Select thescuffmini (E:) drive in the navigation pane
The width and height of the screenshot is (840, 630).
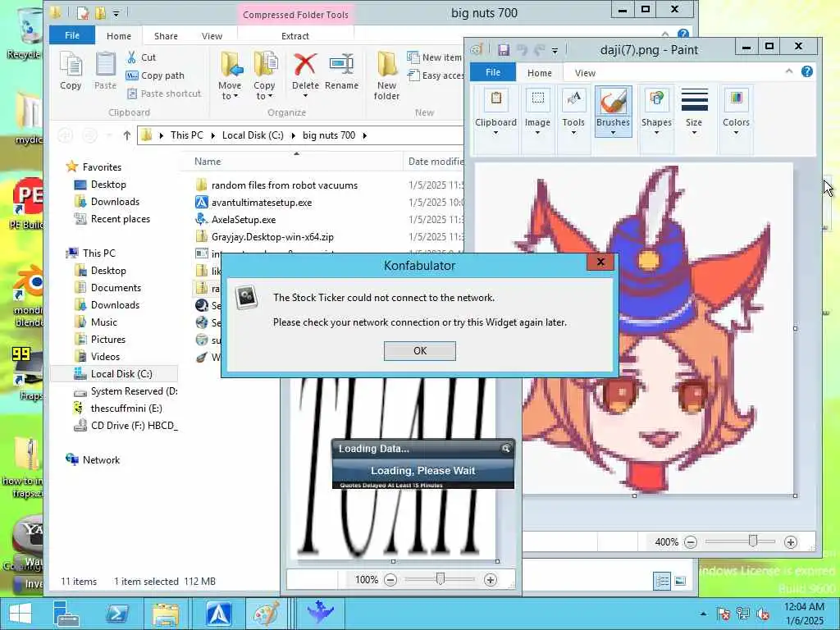point(126,409)
